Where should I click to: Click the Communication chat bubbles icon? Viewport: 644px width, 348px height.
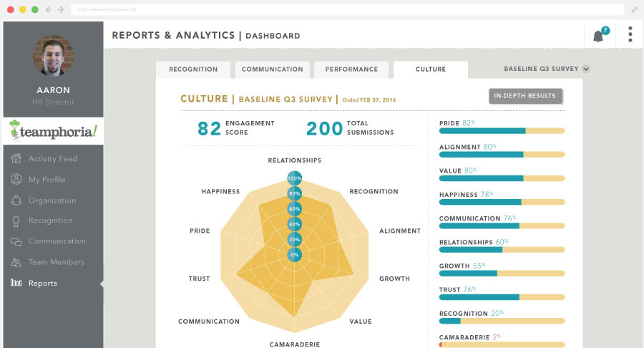16,241
